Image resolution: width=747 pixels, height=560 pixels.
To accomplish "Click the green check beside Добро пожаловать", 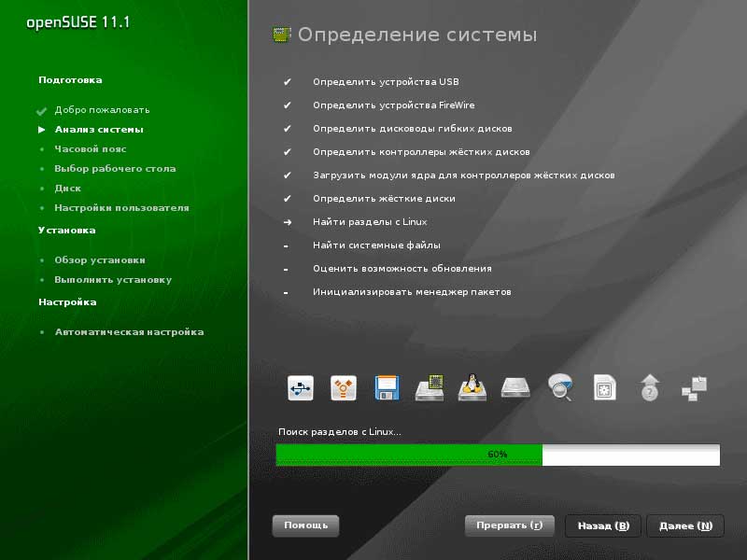I will click(41, 111).
